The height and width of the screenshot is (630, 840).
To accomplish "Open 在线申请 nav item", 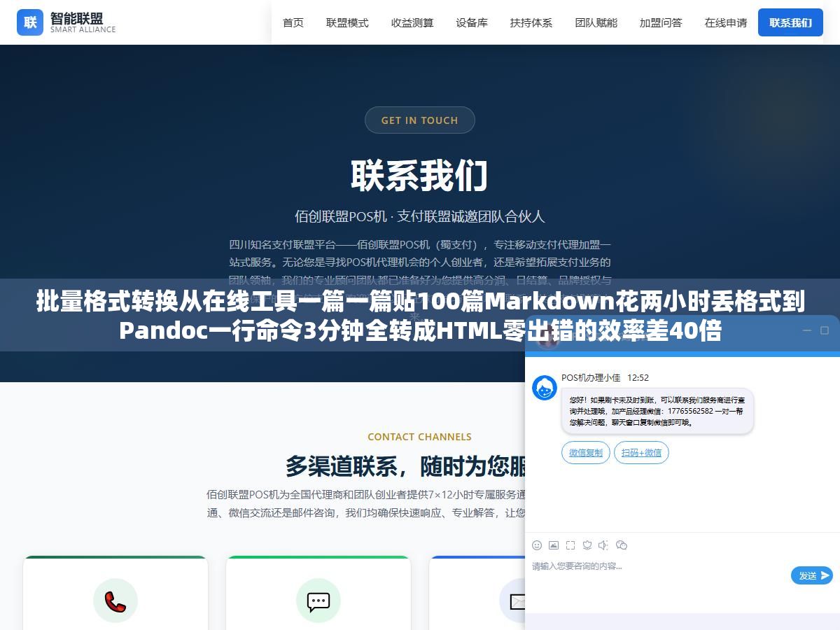I will pyautogui.click(x=726, y=22).
